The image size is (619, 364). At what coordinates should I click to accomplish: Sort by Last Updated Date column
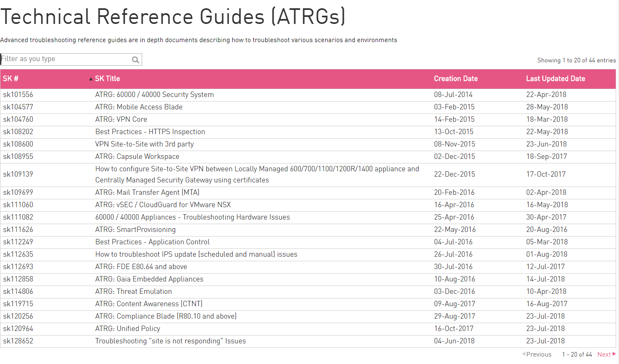point(555,78)
